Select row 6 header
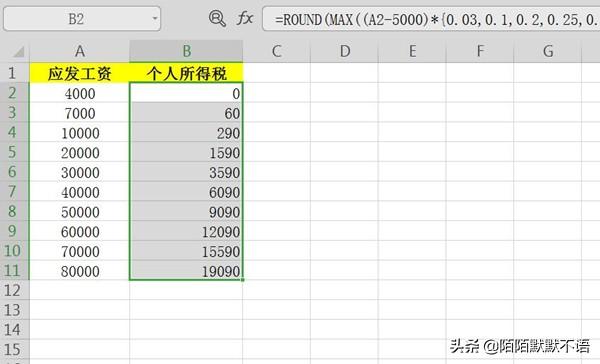Screen dimensions: 600x364 pos(15,171)
